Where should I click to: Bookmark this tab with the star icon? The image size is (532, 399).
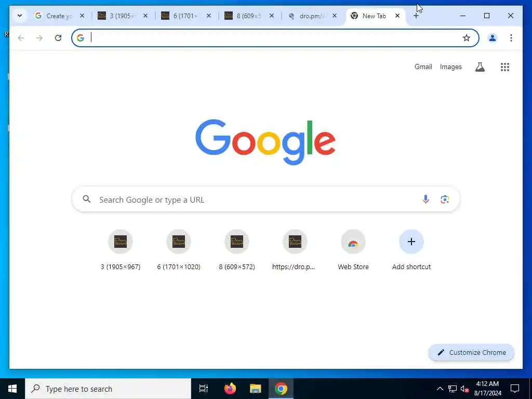coord(467,37)
